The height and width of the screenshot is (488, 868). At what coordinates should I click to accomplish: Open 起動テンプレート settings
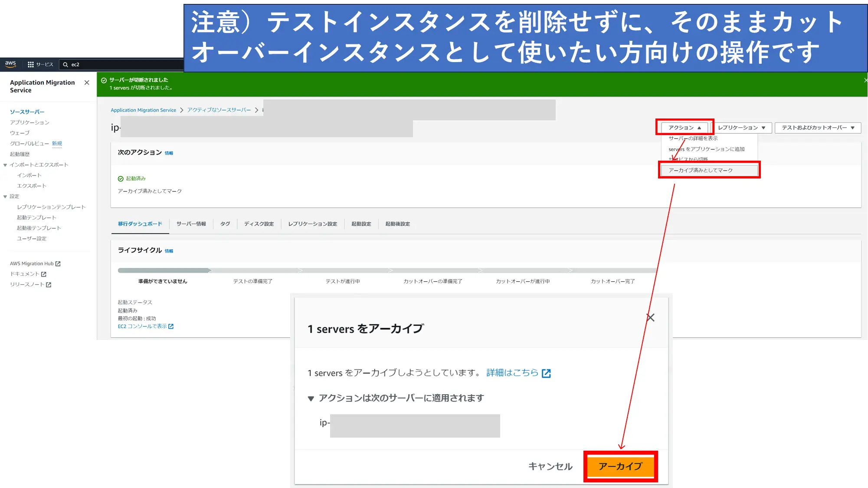pyautogui.click(x=36, y=218)
